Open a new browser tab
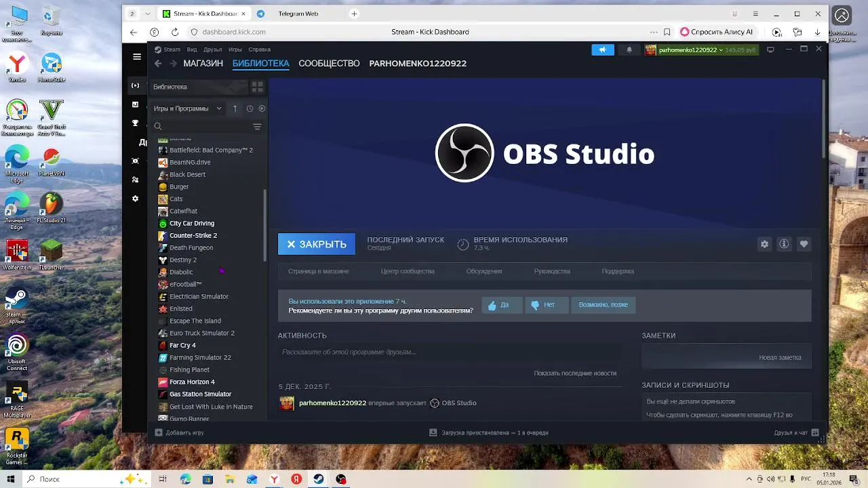This screenshot has width=868, height=488. click(354, 14)
